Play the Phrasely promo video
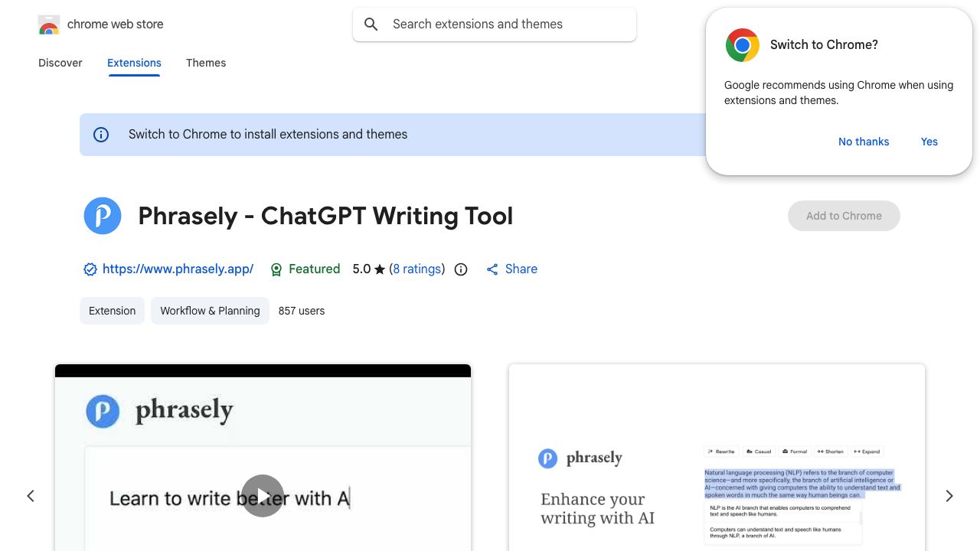Image resolution: width=980 pixels, height=551 pixels. point(263,496)
